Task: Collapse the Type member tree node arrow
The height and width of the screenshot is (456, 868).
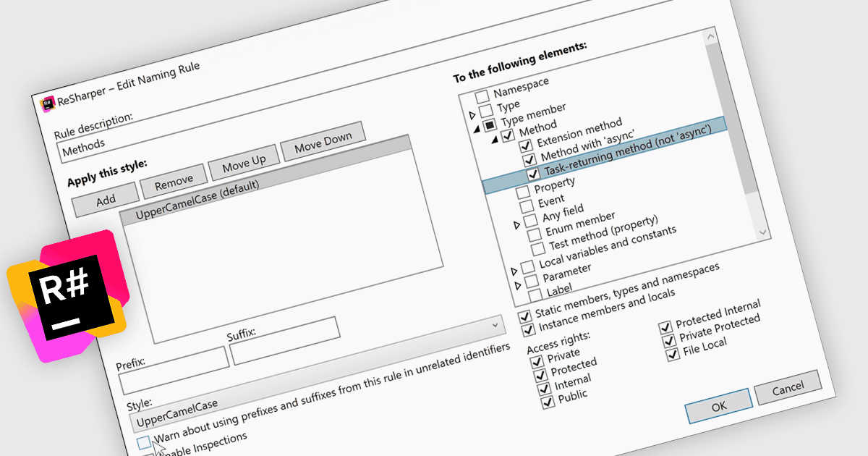Action: pyautogui.click(x=476, y=128)
